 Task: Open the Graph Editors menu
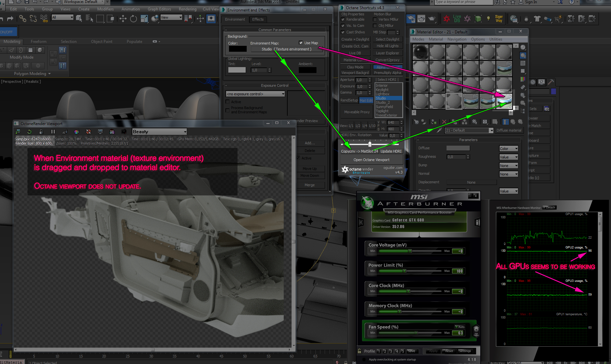[x=159, y=9]
